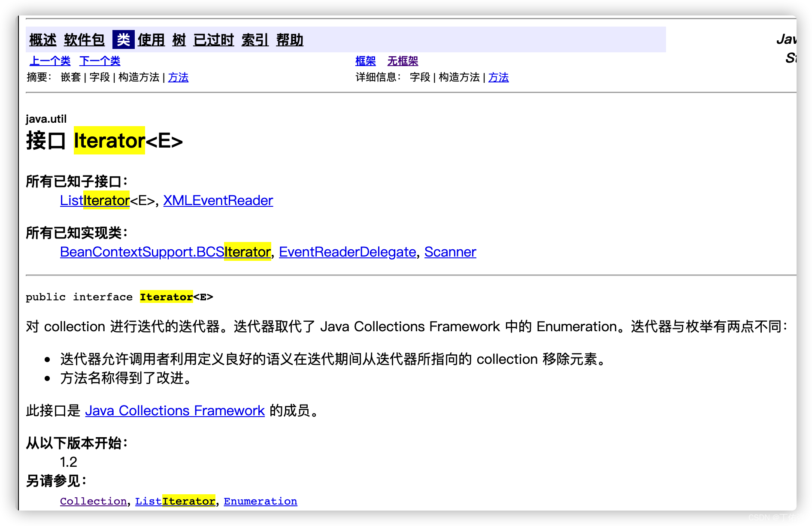Click the 方法名称得到了改进 bullet text

tap(126, 378)
